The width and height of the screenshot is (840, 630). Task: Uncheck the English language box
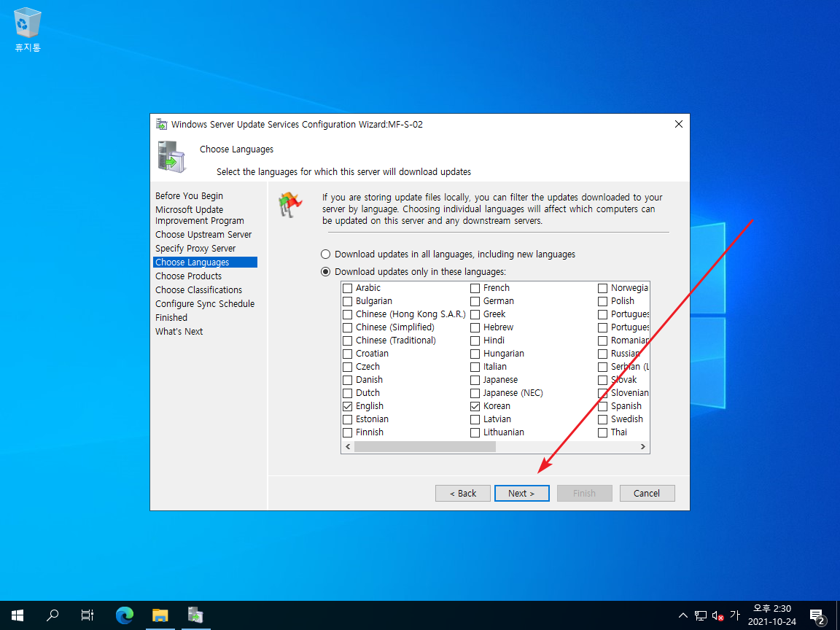coord(348,406)
